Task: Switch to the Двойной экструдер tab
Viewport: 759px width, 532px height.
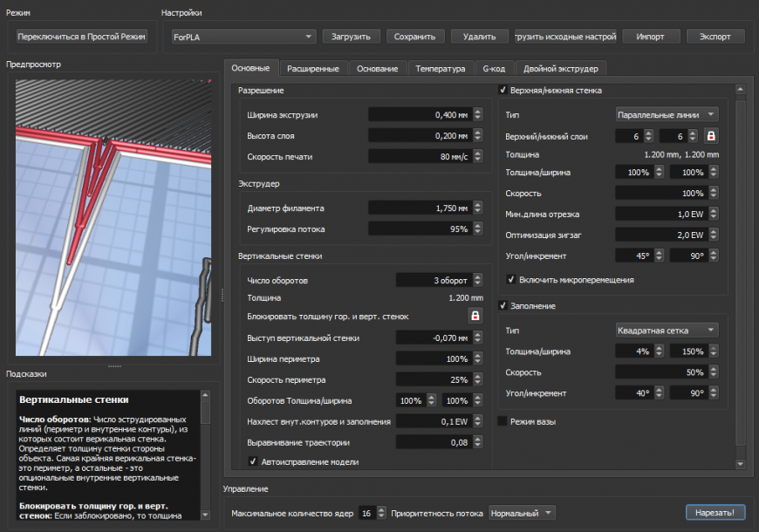Action: (x=561, y=69)
